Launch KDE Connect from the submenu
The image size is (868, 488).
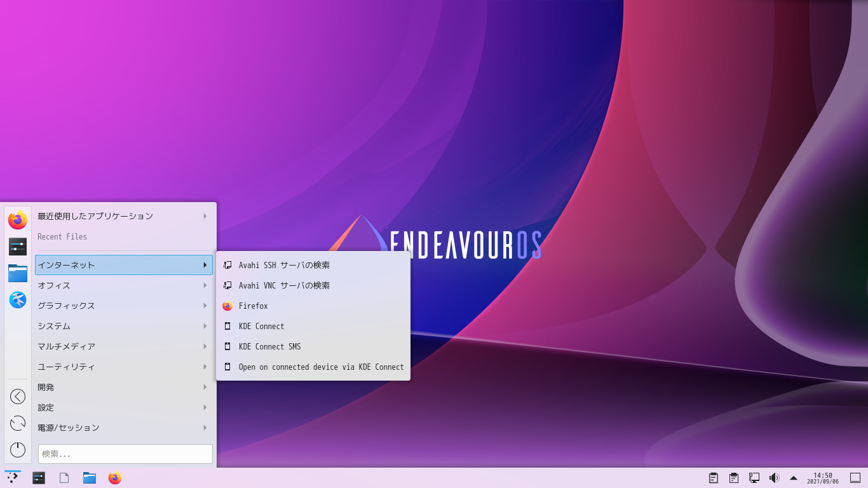[x=313, y=326]
